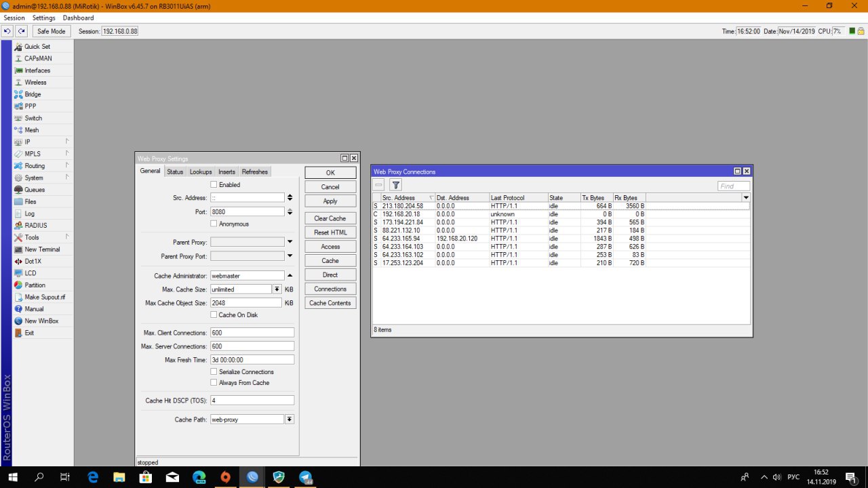Click the Cache Contents button
Viewport: 868px width, 488px height.
(330, 303)
